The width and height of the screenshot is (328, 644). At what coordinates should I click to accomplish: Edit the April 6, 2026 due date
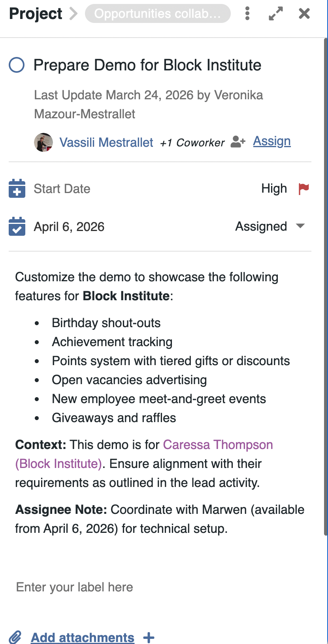69,227
